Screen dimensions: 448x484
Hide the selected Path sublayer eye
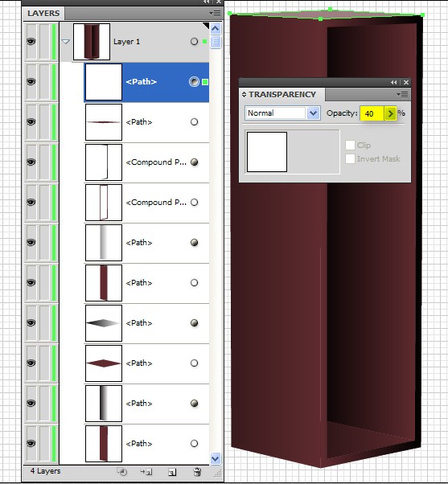[x=31, y=82]
